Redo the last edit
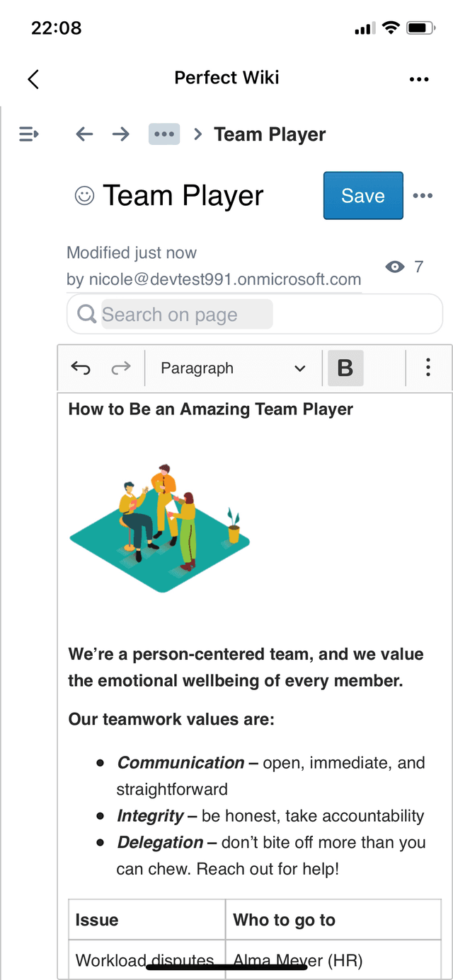Screen dimensions: 453x980 pyautogui.click(x=120, y=368)
